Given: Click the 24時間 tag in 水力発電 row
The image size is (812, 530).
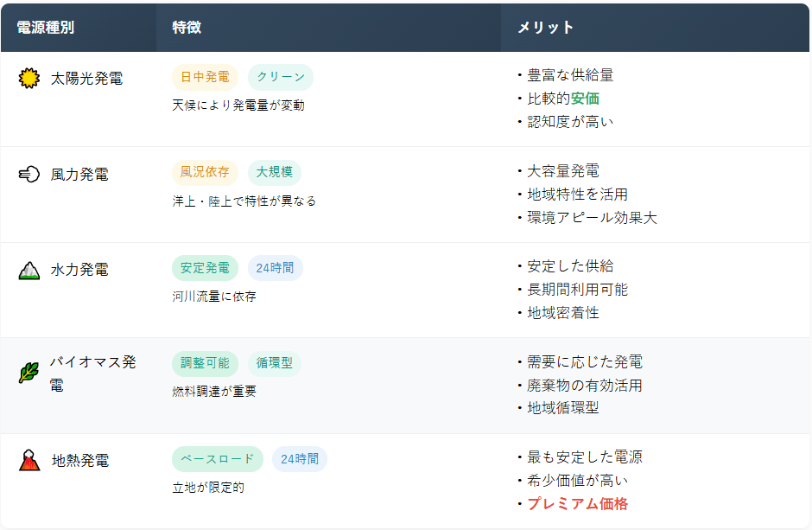Looking at the screenshot, I should 275,268.
